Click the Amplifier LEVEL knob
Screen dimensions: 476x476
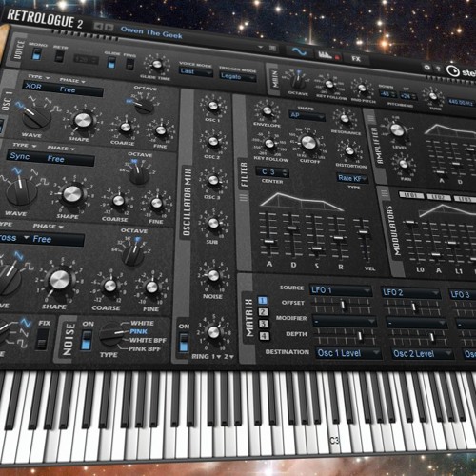[397, 129]
